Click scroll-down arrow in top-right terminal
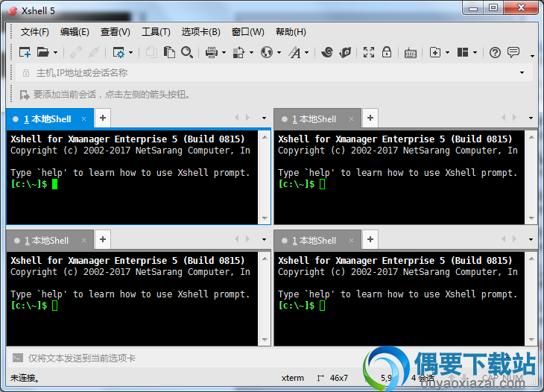The image size is (544, 392). (531, 218)
